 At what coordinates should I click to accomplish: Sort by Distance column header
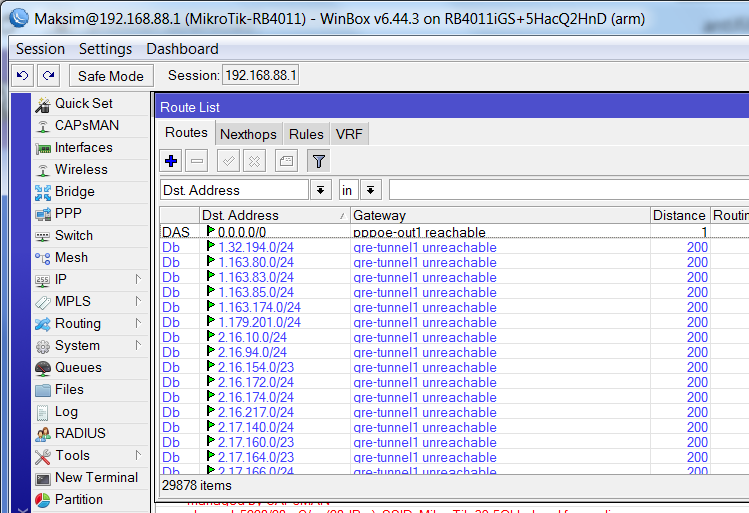[680, 215]
